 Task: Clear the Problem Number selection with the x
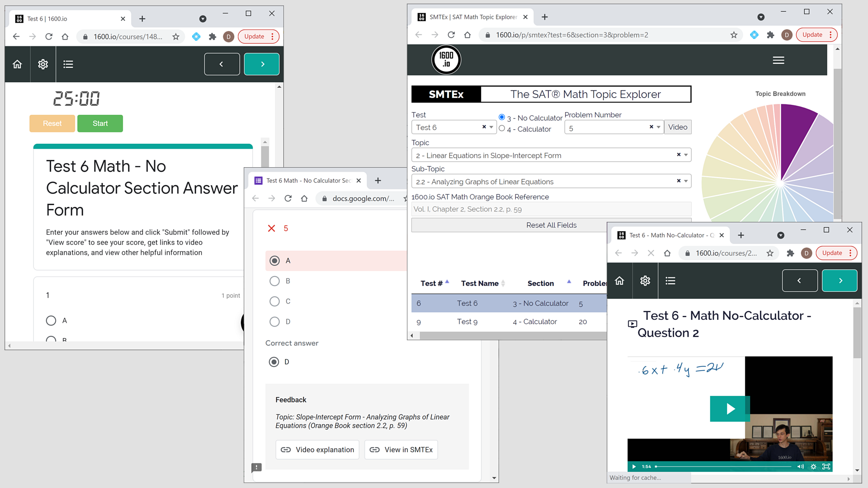pos(651,127)
